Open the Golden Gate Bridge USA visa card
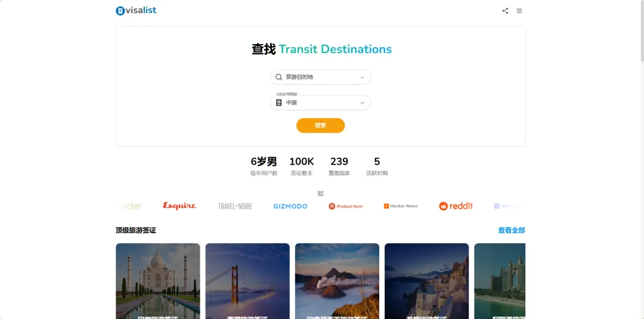Image resolution: width=644 pixels, height=319 pixels. click(247, 281)
